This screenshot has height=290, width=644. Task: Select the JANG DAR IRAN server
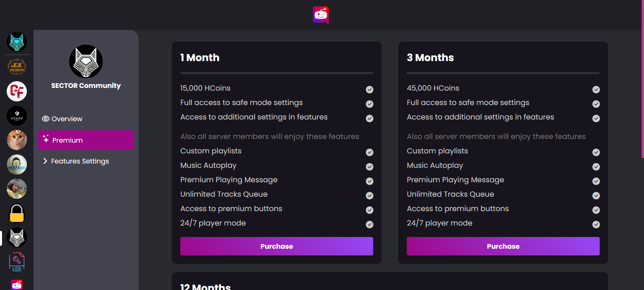(16, 66)
